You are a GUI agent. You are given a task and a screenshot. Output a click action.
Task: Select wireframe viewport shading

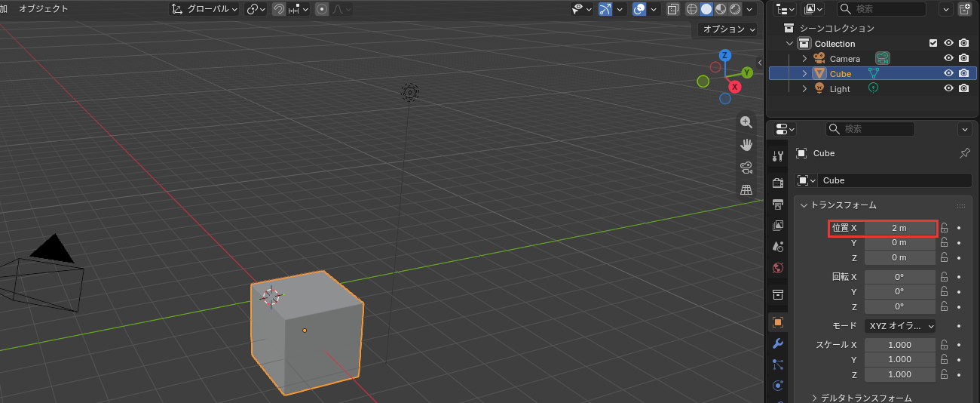(x=692, y=9)
